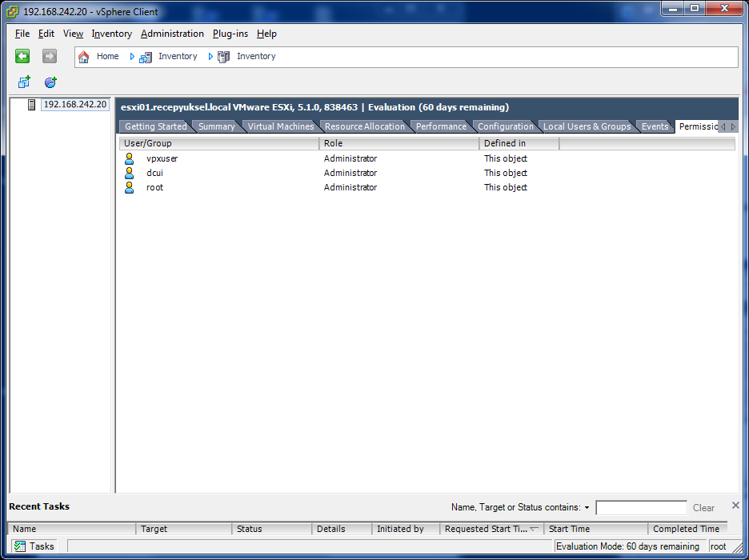The width and height of the screenshot is (749, 560).
Task: Click the user icon next to dcui
Action: point(129,173)
